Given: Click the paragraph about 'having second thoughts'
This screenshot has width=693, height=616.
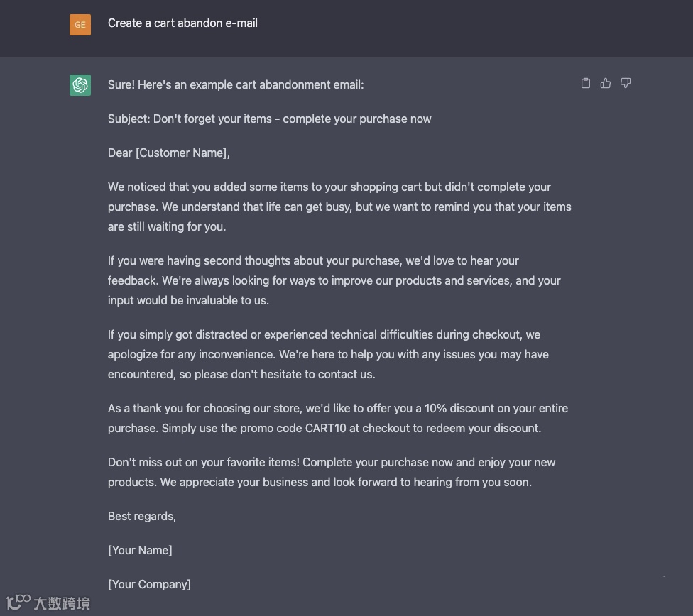Looking at the screenshot, I should (x=334, y=280).
